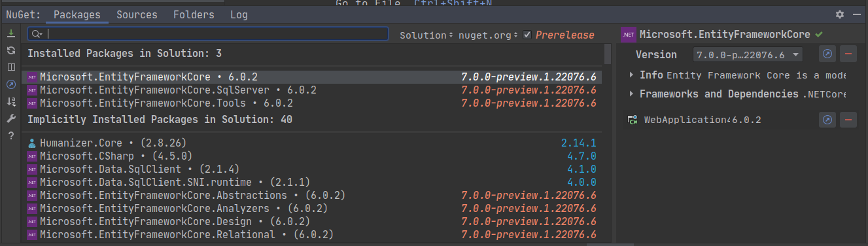Viewport: 868px width, 246px height.
Task: Click the green checkmark beside package title
Action: point(819,35)
